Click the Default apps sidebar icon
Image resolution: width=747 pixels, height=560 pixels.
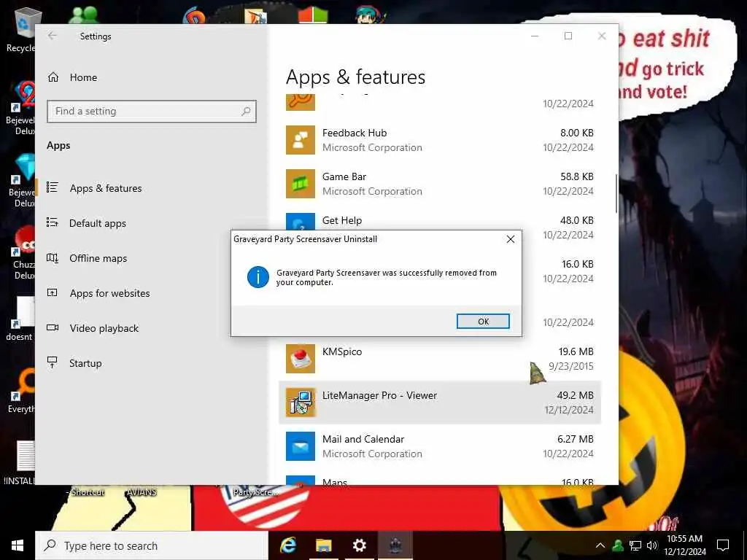(x=53, y=222)
